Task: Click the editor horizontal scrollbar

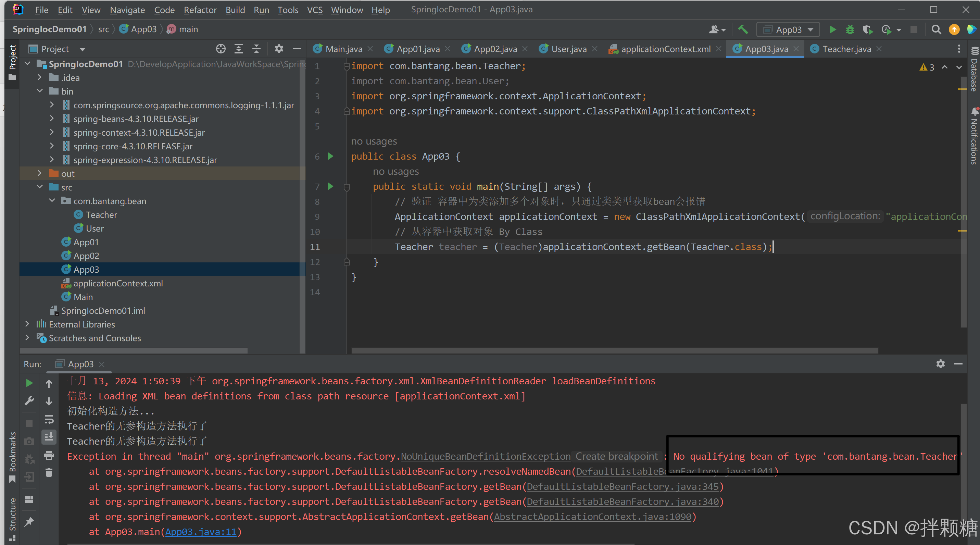Action: tap(614, 350)
